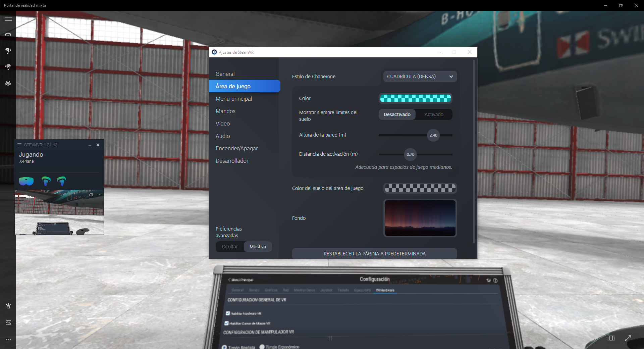The width and height of the screenshot is (644, 349).
Task: Click the SteamVR logo in settings title bar
Action: coord(214,52)
